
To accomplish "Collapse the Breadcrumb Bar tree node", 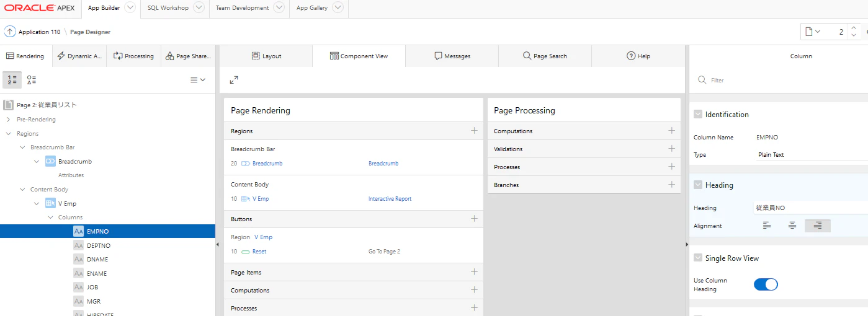I will click(22, 147).
